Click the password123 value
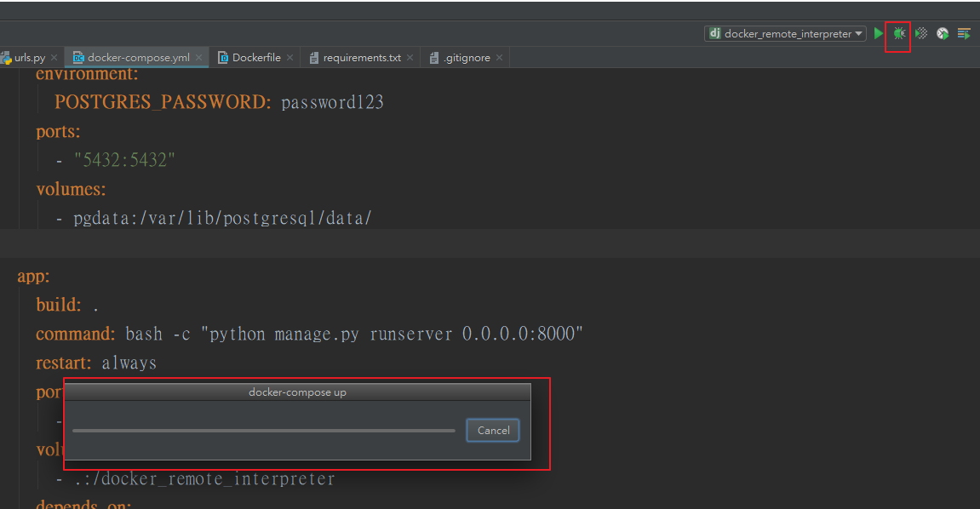Screen dimensions: 980x509 pyautogui.click(x=333, y=102)
